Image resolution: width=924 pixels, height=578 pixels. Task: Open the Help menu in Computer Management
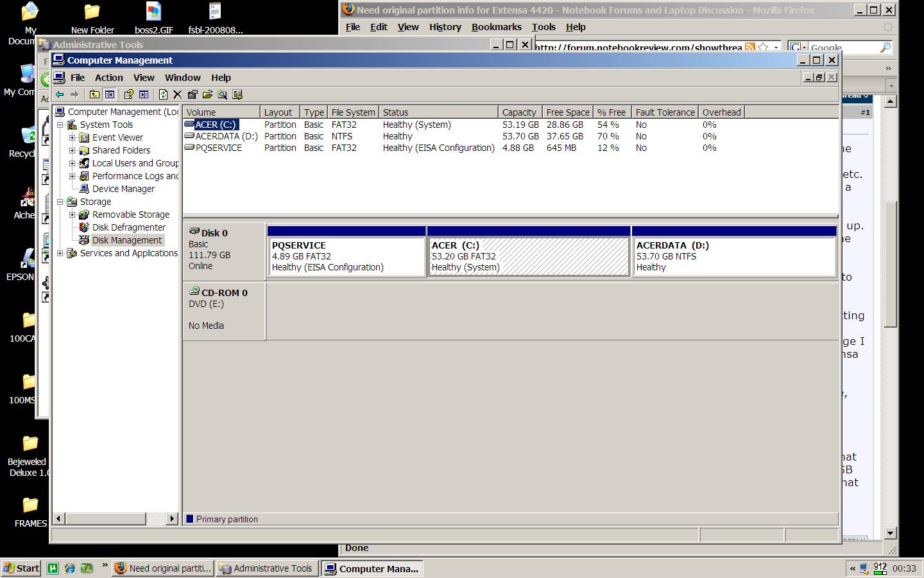tap(221, 78)
